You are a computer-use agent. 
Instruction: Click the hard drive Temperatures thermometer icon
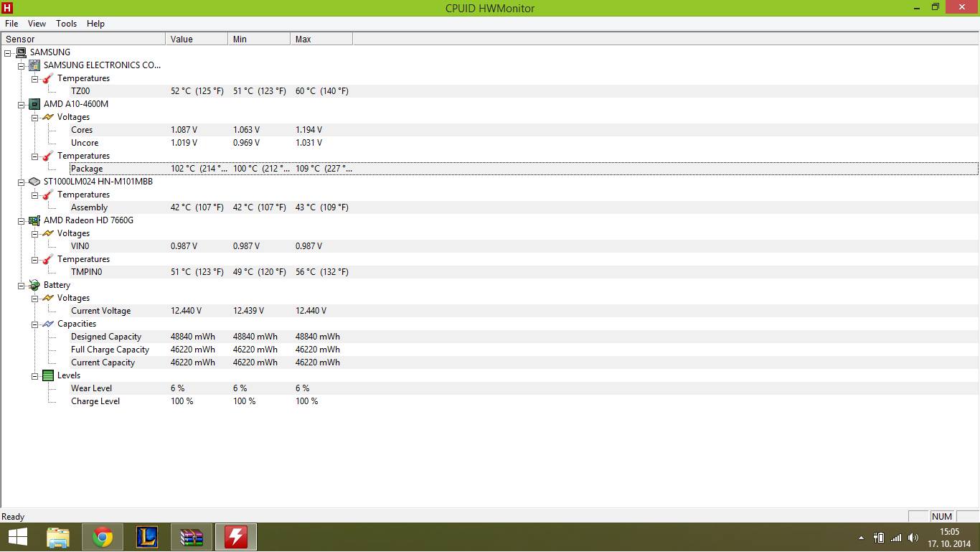tap(48, 195)
